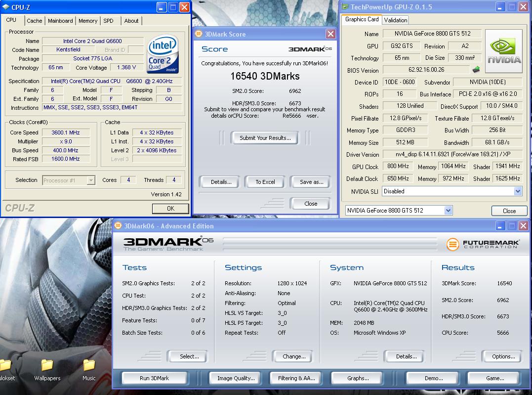The height and width of the screenshot is (395, 532).
Task: Click the BIOS Version field 62.92.16.00.26
Action: (x=426, y=70)
